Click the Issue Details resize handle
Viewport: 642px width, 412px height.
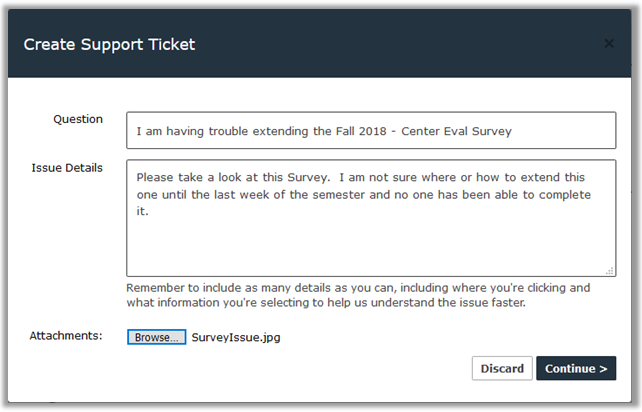pyautogui.click(x=610, y=270)
